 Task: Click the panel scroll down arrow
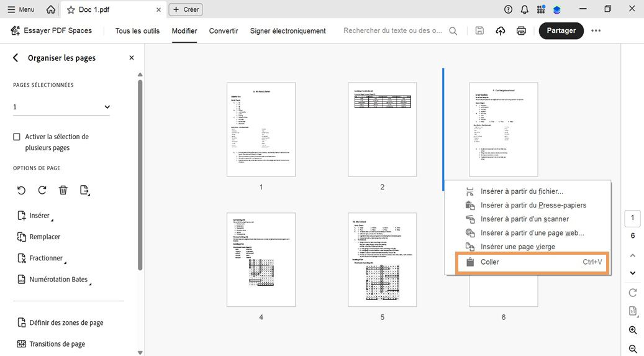pyautogui.click(x=140, y=352)
